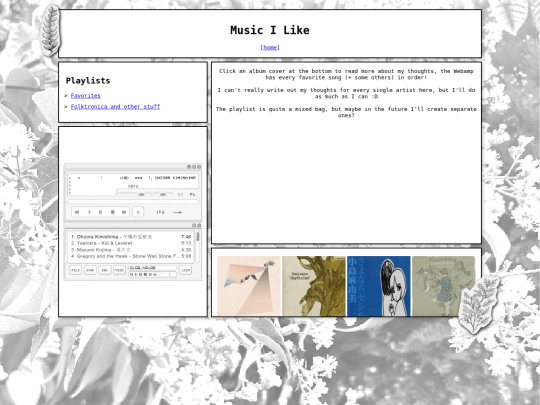Viewport: 540px width, 405px height.
Task: Select track 2 Yaelokre - Kid & Leveret
Action: pyautogui.click(x=131, y=243)
